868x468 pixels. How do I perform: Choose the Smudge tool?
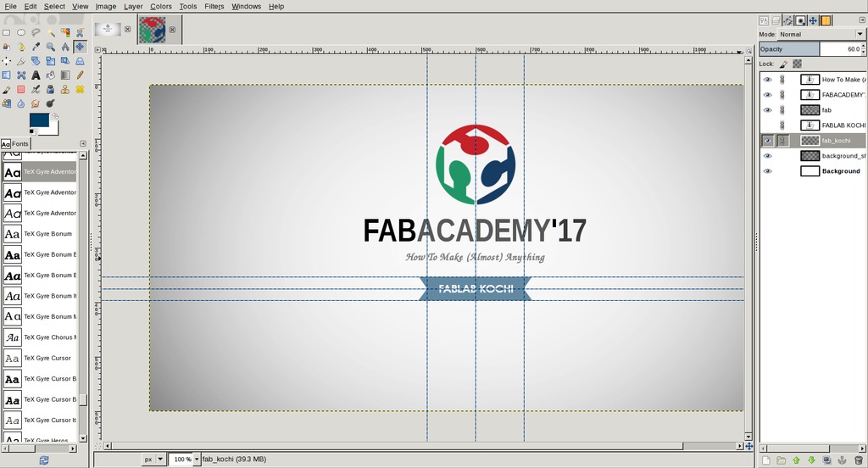[x=36, y=103]
